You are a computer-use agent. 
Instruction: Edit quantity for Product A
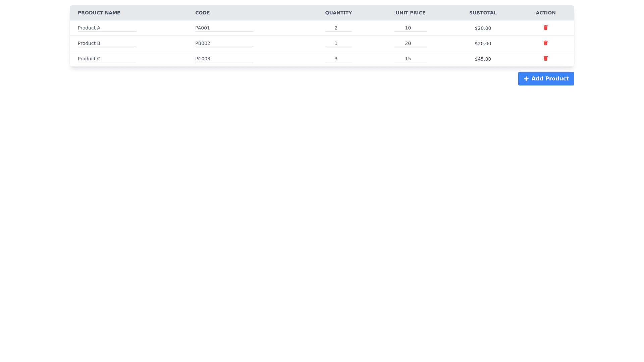tap(338, 28)
